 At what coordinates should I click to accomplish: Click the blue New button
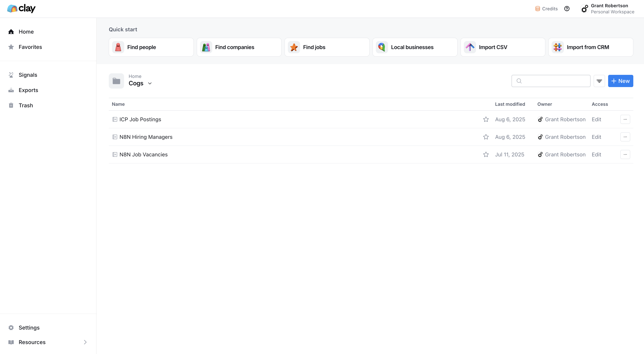(x=620, y=81)
